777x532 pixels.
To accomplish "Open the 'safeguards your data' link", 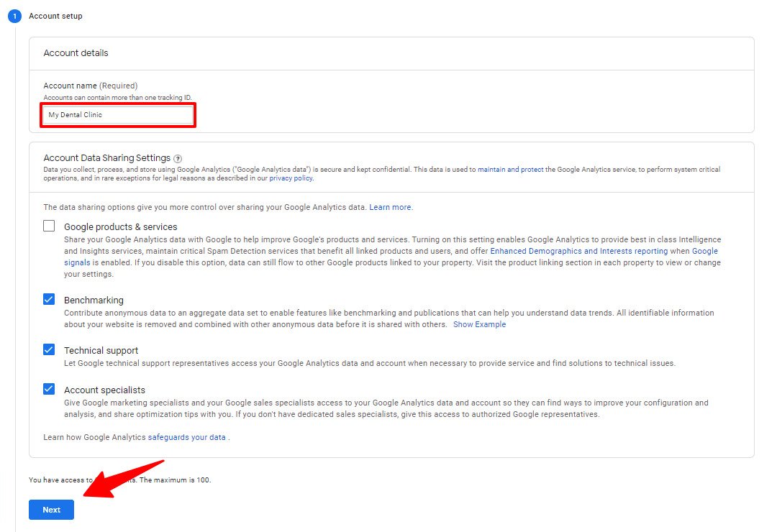I will pyautogui.click(x=187, y=437).
